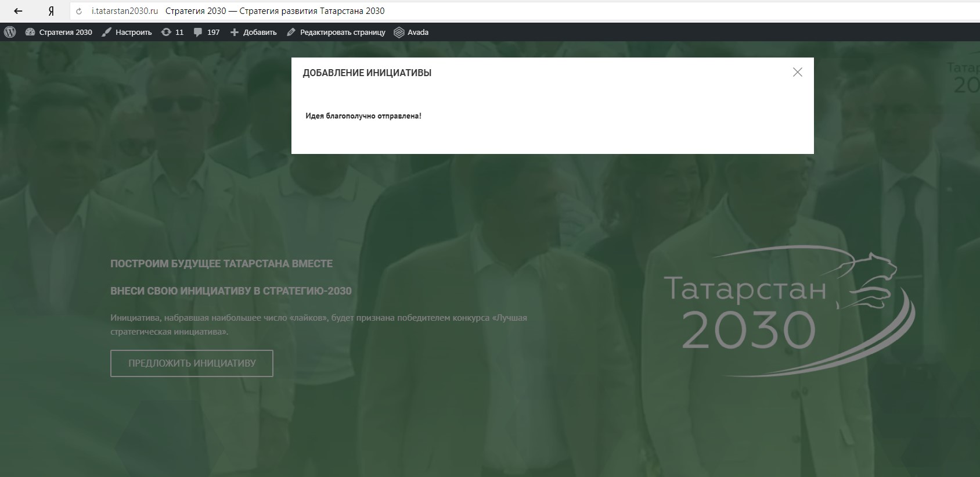The width and height of the screenshot is (980, 477).
Task: Click Редактировать страницу in admin bar
Action: coord(336,32)
